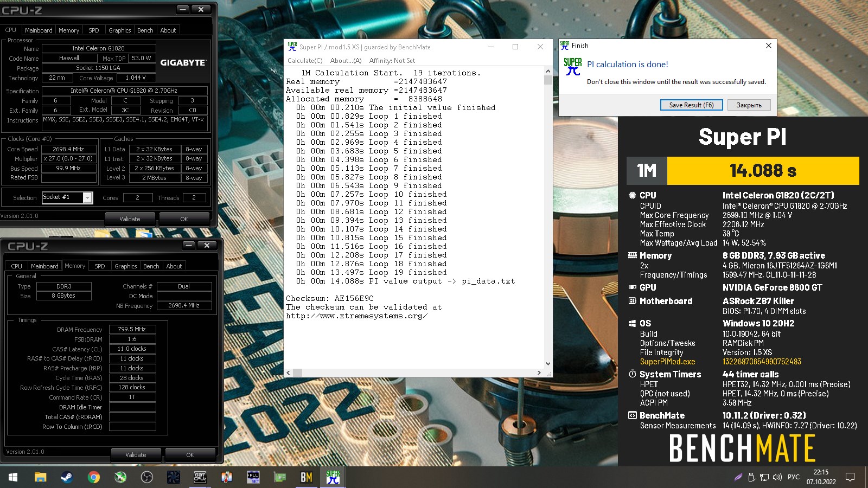
Task: Open Bench tab in top CPU-Z window
Action: (145, 30)
